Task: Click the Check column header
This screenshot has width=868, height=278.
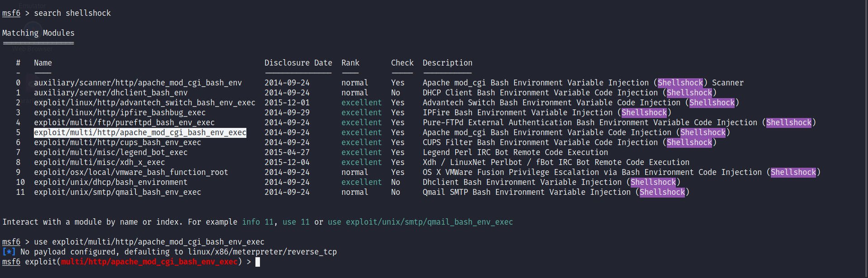Action: point(402,63)
